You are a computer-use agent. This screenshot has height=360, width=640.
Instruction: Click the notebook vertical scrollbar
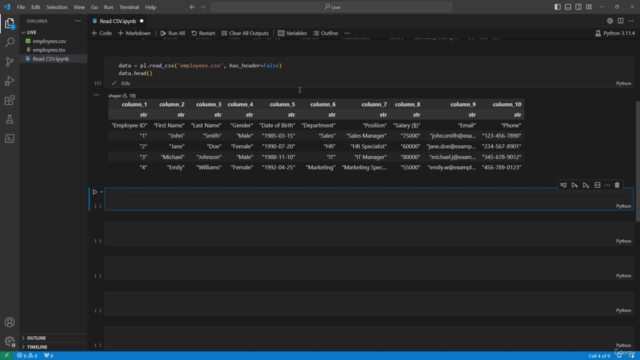click(x=637, y=161)
